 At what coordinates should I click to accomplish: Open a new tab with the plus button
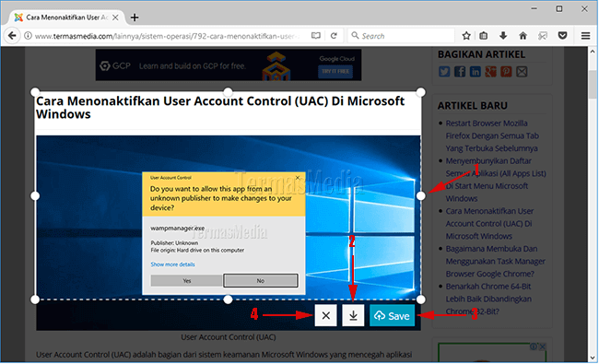[135, 18]
